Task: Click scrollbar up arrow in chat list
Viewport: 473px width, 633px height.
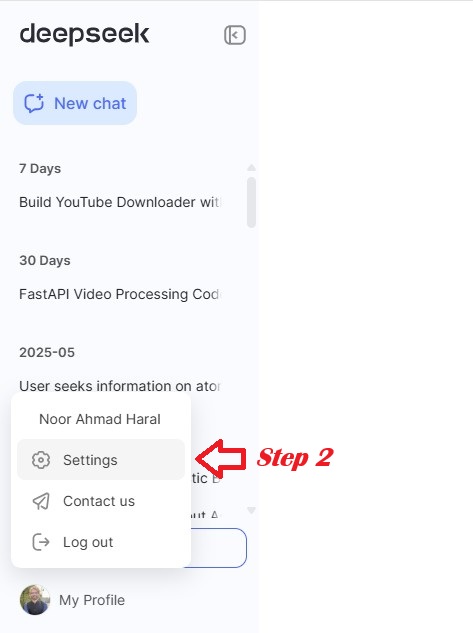Action: 251,167
